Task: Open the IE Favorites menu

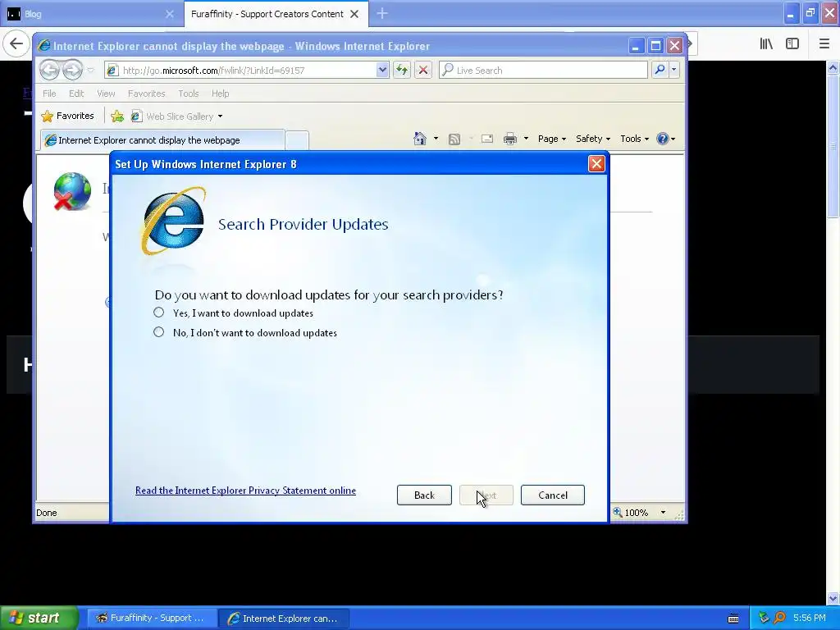Action: point(146,94)
